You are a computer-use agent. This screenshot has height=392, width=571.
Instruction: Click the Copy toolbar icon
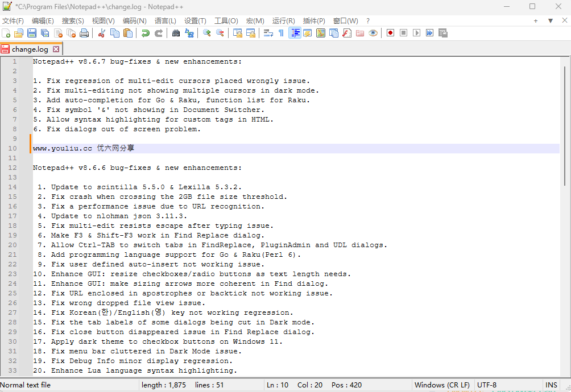coord(115,33)
